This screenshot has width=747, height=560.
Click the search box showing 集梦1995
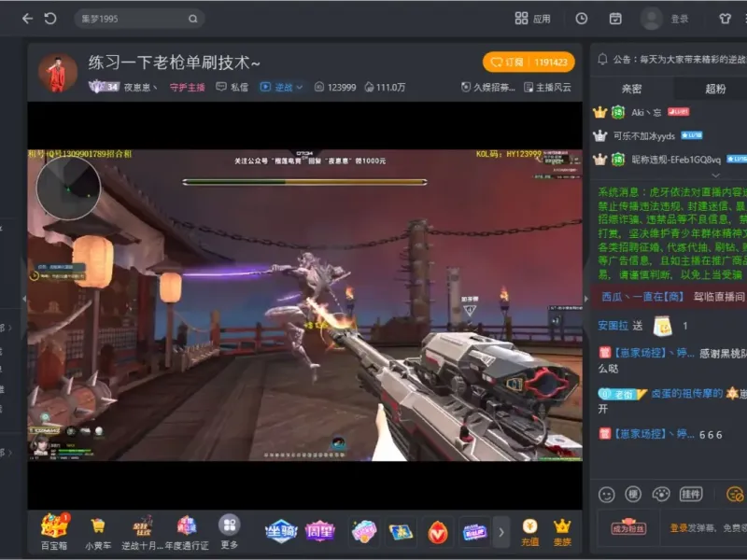click(139, 19)
